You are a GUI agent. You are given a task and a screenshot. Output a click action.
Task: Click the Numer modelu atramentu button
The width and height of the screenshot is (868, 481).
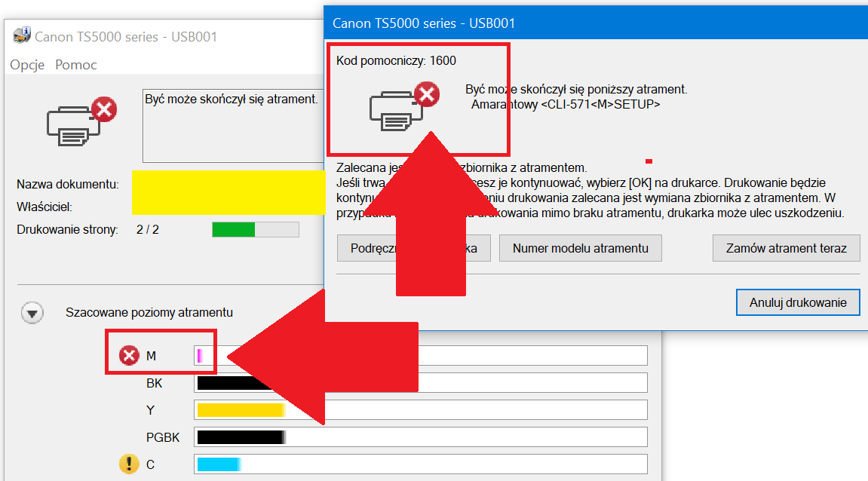[580, 248]
